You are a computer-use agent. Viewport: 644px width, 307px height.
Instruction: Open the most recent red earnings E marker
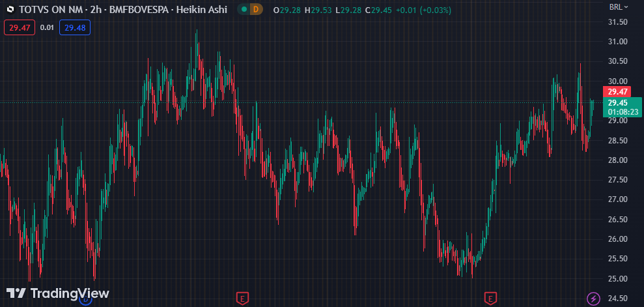coord(489,297)
